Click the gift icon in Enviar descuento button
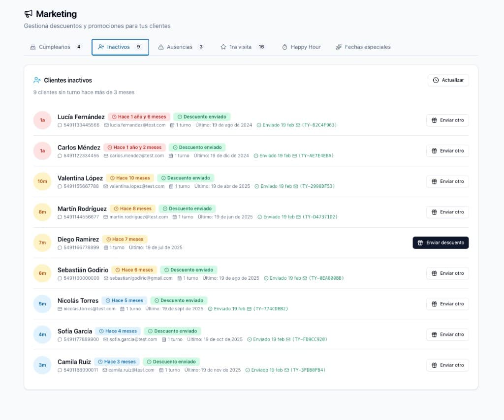Screen dimensions: 504x420 (x=420, y=242)
